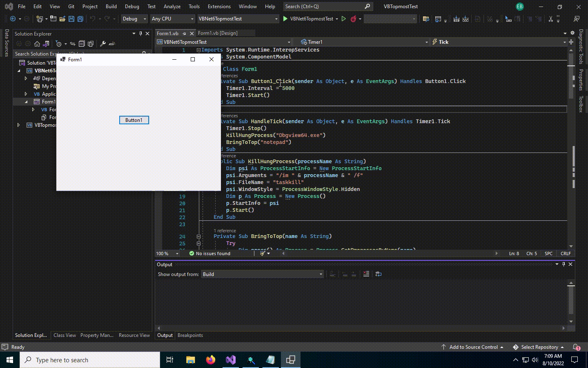Toggle word wrap in the Output panel
This screenshot has height=368, width=588.
pos(379,274)
